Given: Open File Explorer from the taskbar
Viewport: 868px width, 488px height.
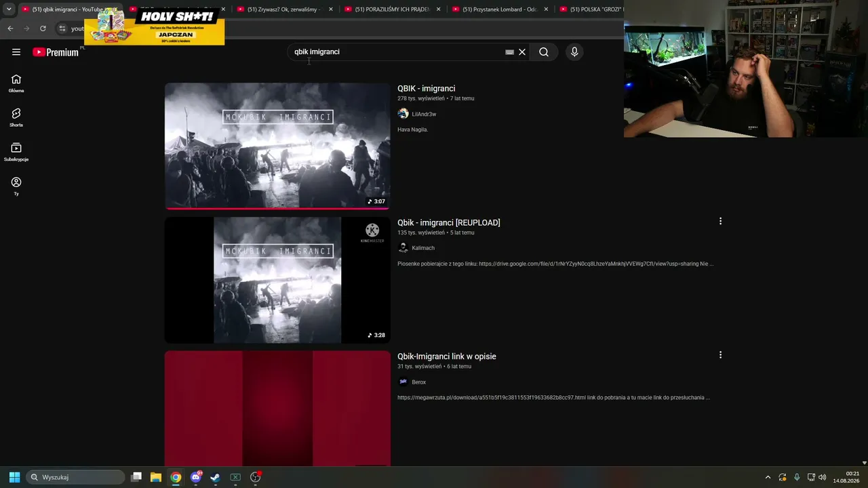Looking at the screenshot, I should coord(156,477).
